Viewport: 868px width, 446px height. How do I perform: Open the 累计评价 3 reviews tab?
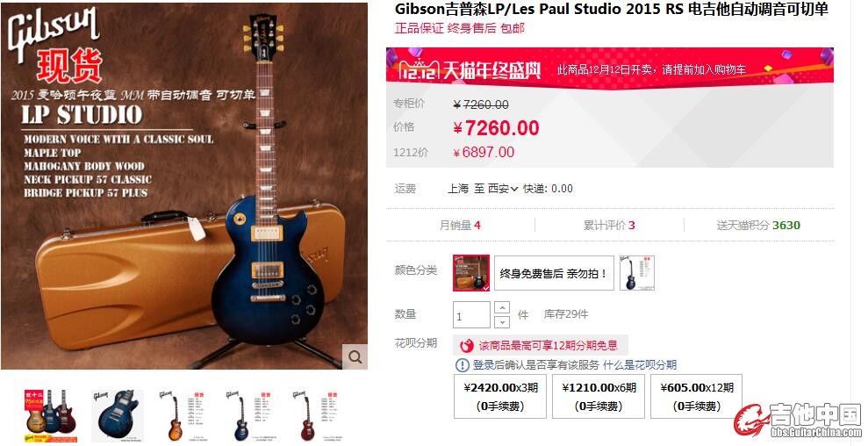point(609,225)
